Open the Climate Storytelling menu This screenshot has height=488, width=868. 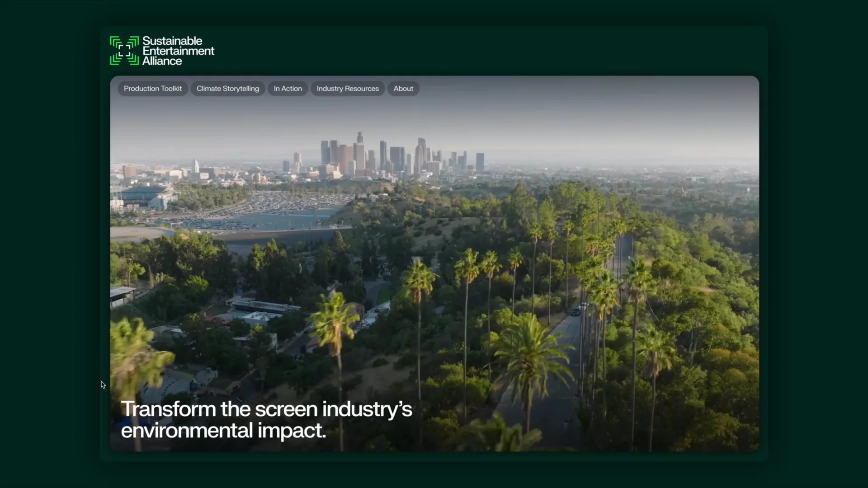click(227, 89)
